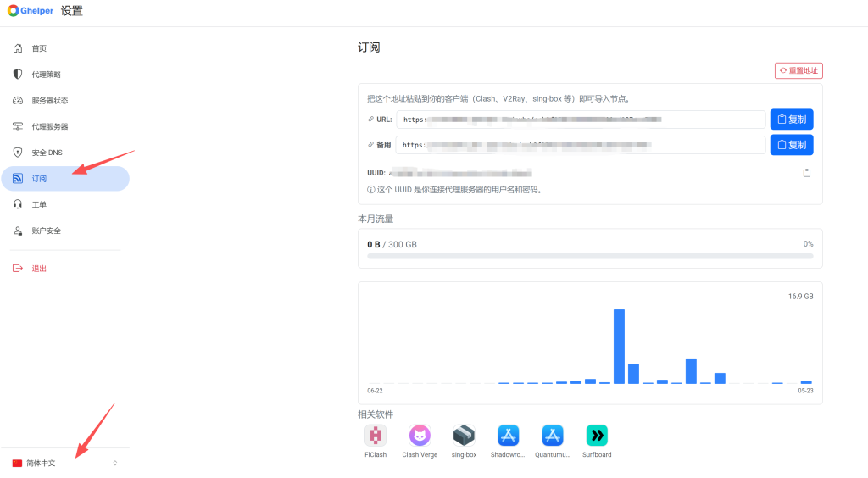Open the Clash Verge cat icon
The height and width of the screenshot is (478, 868).
pyautogui.click(x=420, y=436)
